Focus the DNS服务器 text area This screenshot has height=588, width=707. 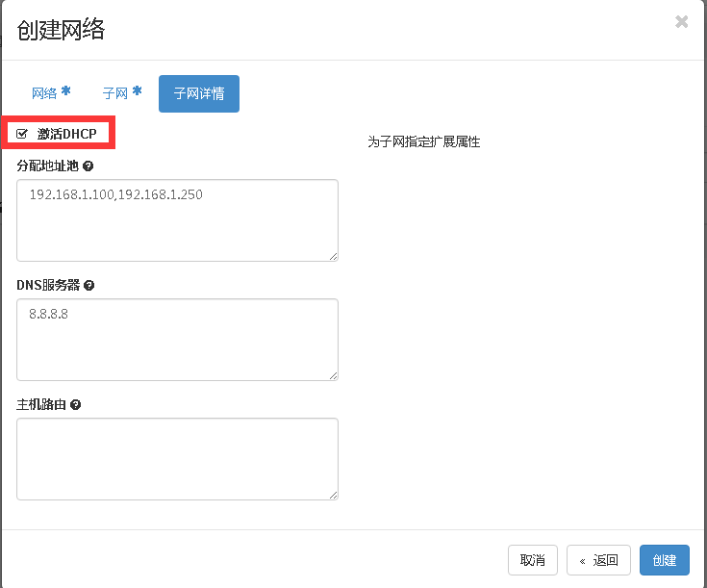(177, 340)
